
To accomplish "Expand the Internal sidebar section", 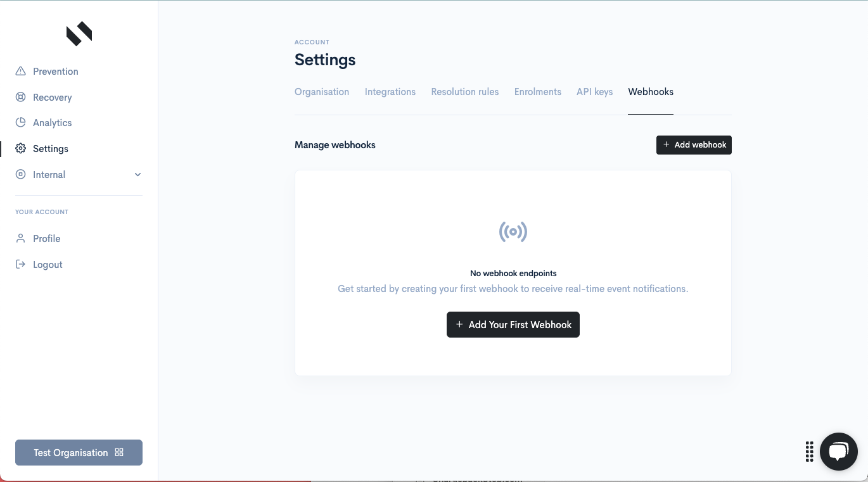I will [x=49, y=175].
